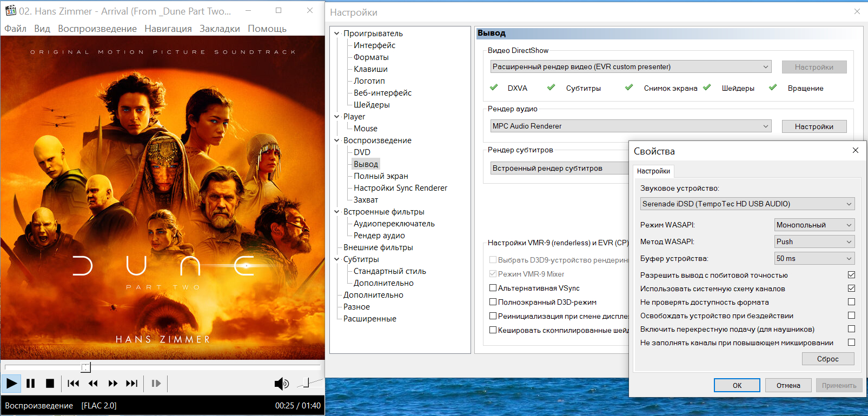
Task: Step forward one frame
Action: (x=156, y=384)
